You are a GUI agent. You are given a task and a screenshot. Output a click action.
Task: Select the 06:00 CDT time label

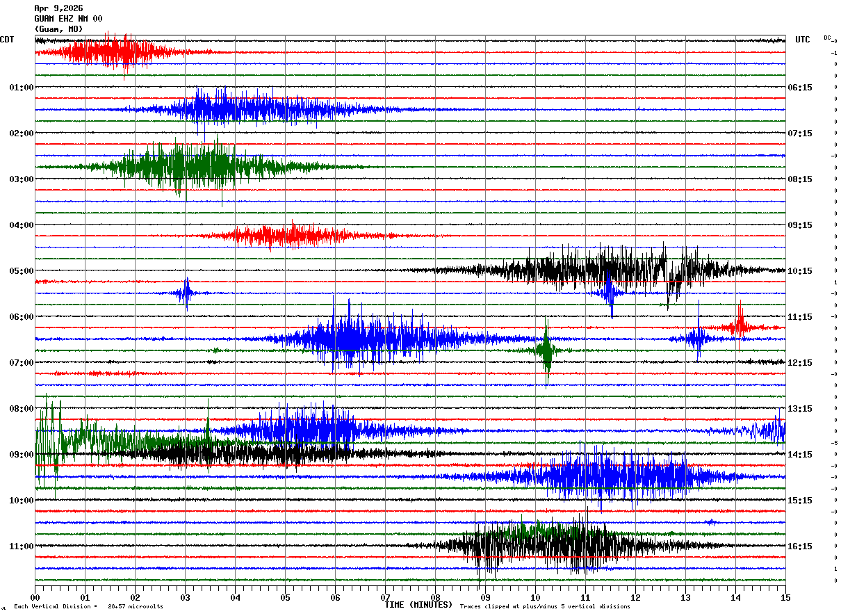22,317
